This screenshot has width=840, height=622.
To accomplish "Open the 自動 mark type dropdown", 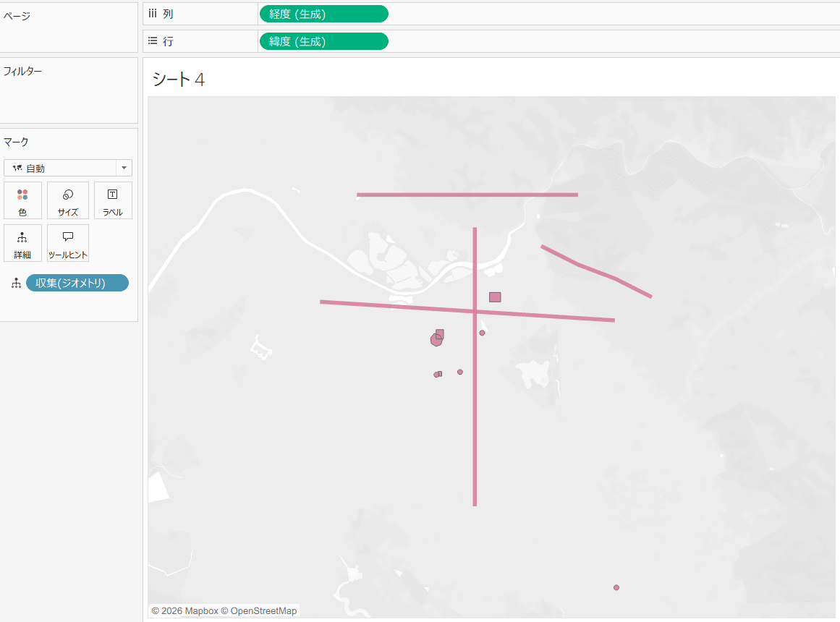I will click(124, 168).
